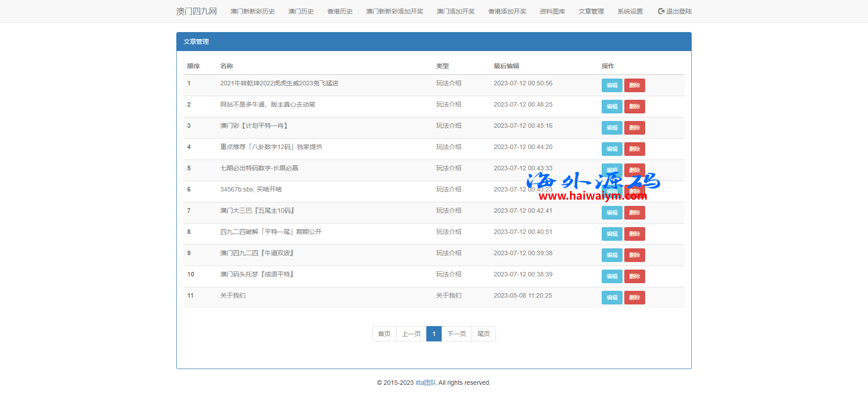Viewport: 868px width, 411px height.
Task: Go to 香港历史 in navigation bar
Action: pos(340,11)
